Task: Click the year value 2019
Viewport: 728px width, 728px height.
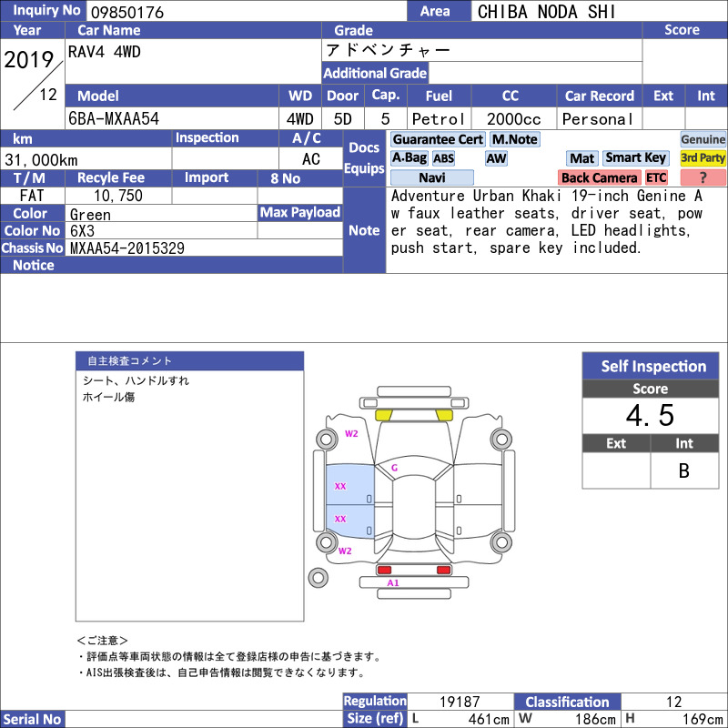Action: coord(29,60)
